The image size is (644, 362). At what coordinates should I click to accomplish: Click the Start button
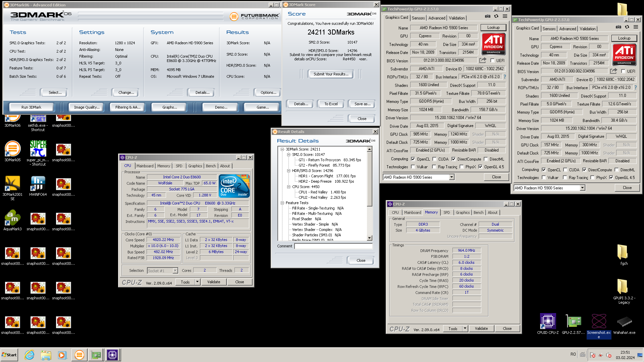9,355
